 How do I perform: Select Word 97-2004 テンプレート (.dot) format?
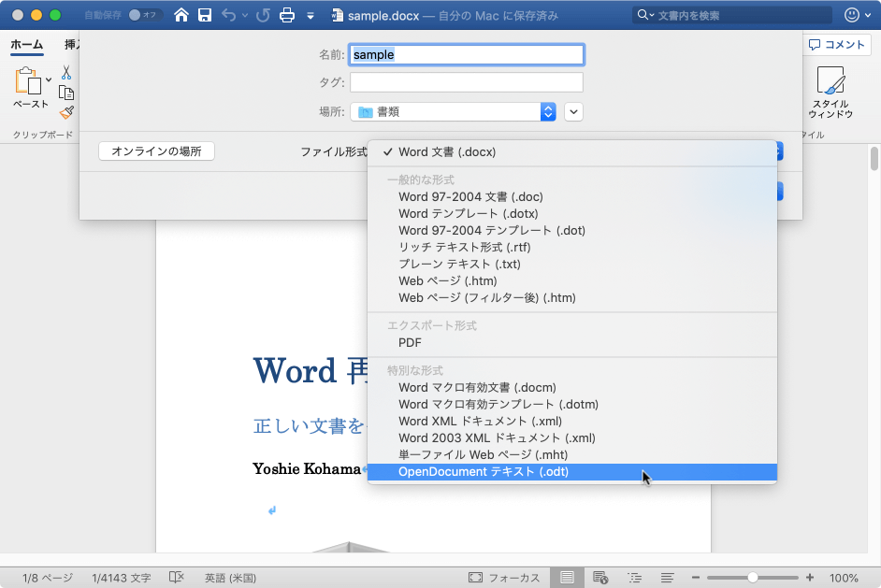pyautogui.click(x=572, y=231)
